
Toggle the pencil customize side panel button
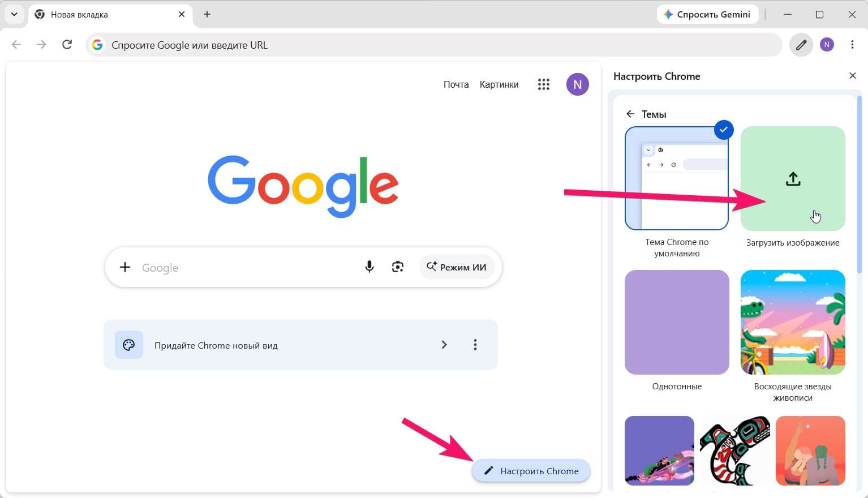[801, 45]
